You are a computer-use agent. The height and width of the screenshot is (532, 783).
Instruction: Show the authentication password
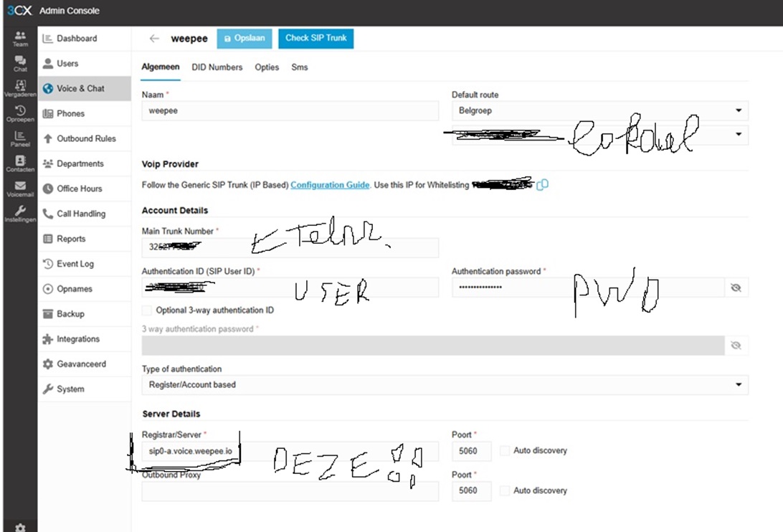point(736,288)
